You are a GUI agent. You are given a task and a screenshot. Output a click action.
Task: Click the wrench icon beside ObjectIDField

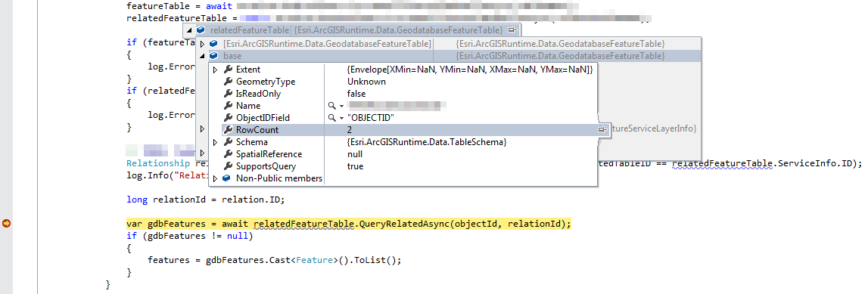coord(228,118)
